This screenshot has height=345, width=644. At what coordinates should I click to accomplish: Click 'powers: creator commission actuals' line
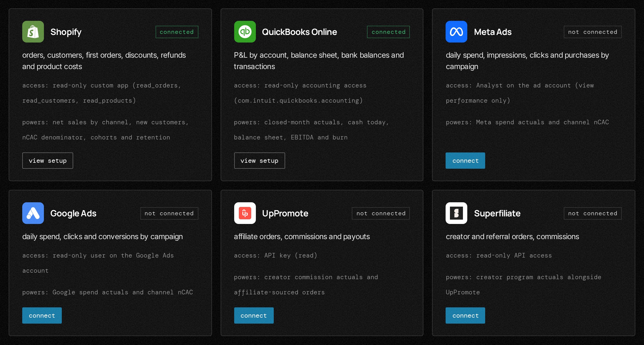306,285
